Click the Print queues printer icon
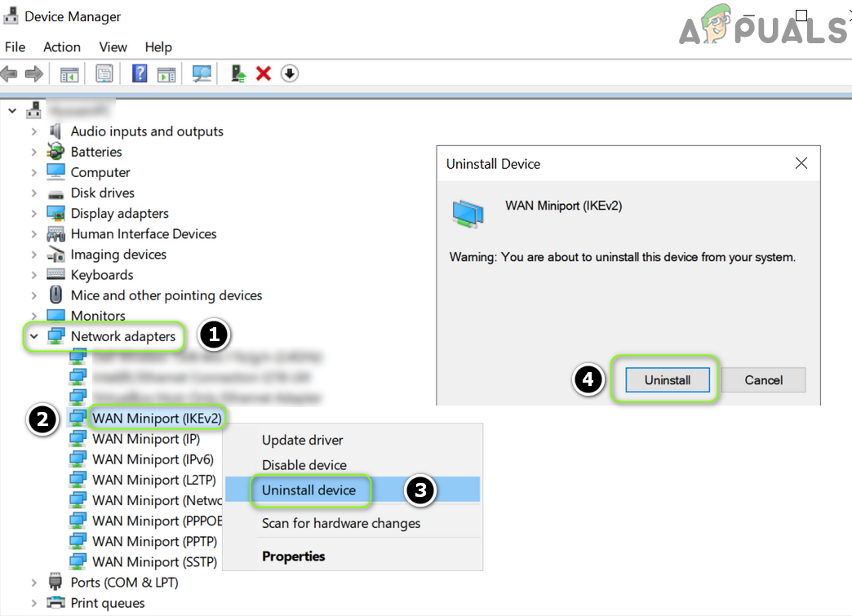The height and width of the screenshot is (616, 852). coord(55,602)
